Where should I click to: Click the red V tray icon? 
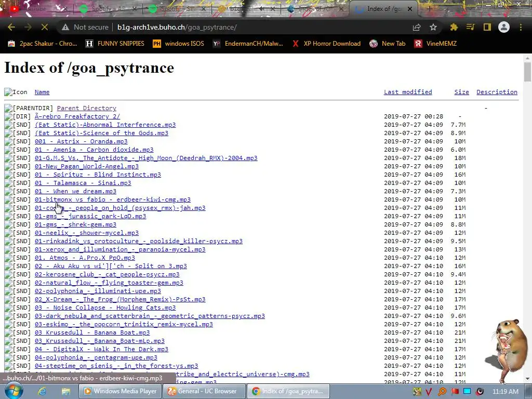pos(429,392)
